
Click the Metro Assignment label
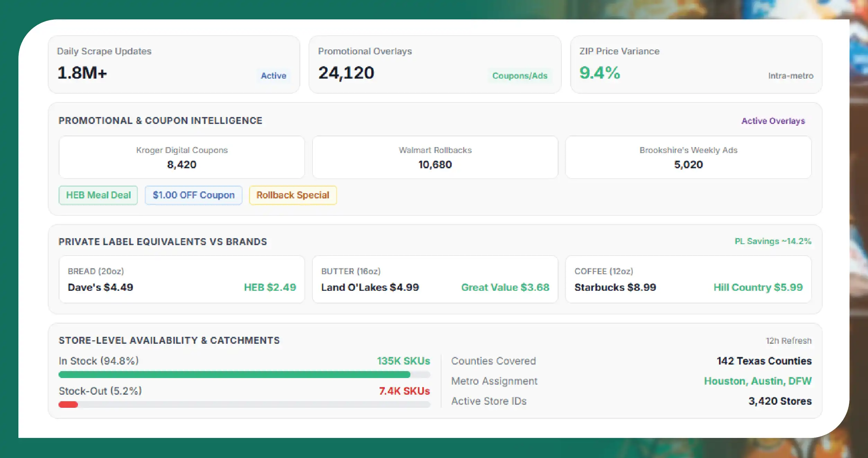pos(494,381)
